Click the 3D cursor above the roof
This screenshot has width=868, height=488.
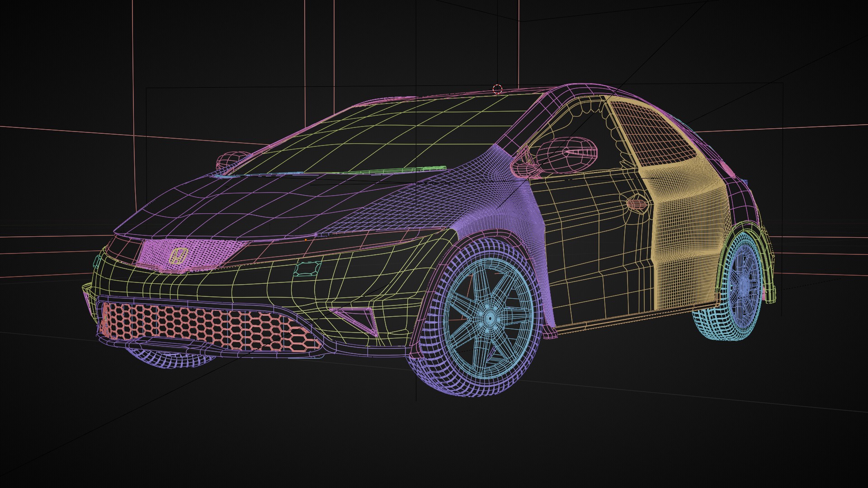click(497, 89)
